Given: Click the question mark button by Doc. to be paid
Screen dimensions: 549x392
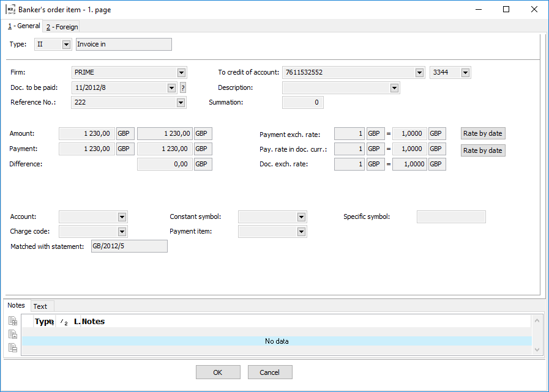Looking at the screenshot, I should [x=183, y=88].
